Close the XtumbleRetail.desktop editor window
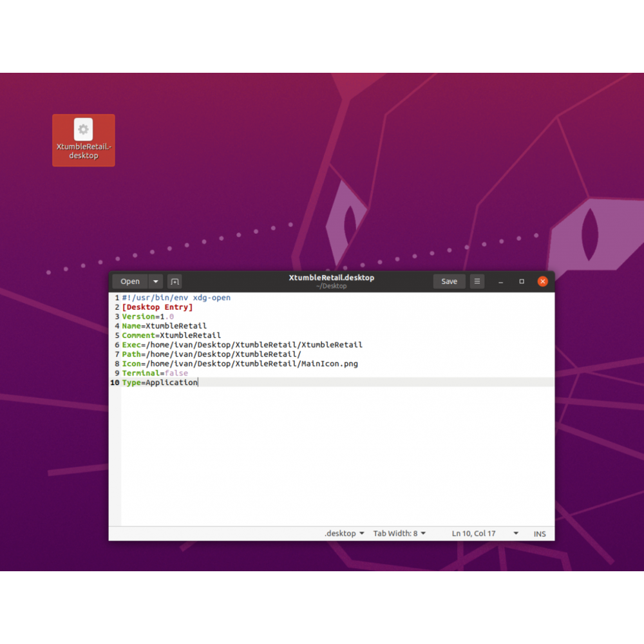Viewport: 644px width, 644px height. point(543,281)
